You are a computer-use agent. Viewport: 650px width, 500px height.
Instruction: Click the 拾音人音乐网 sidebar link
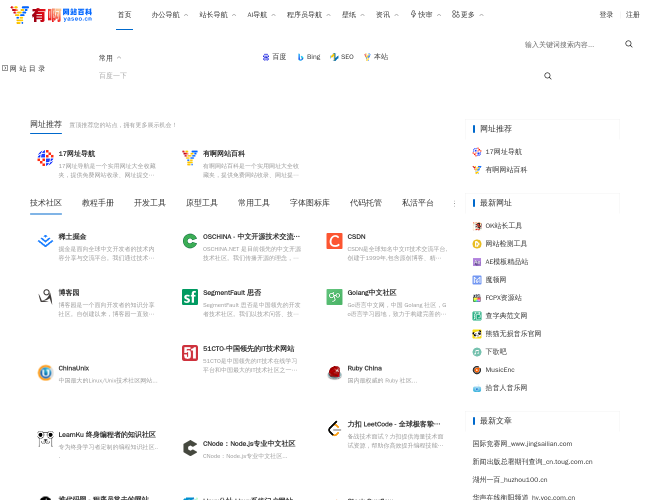[506, 388]
